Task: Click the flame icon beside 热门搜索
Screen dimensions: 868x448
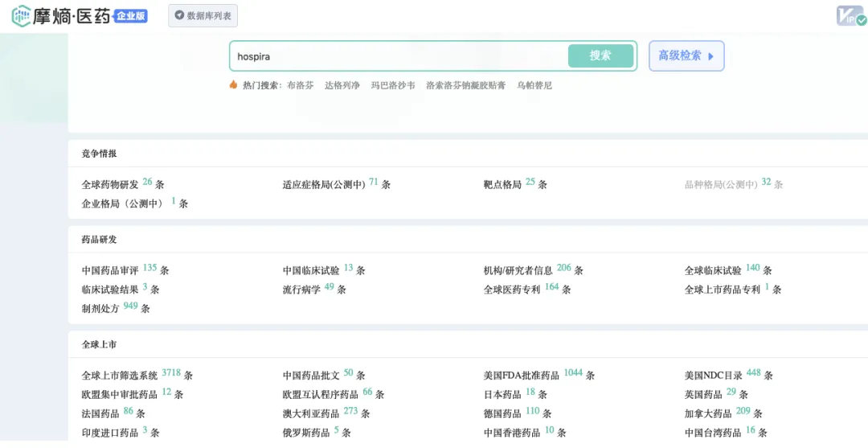Action: tap(234, 84)
